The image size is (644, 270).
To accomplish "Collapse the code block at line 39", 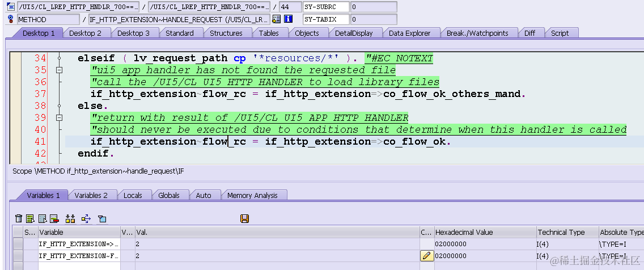I will pos(59,118).
